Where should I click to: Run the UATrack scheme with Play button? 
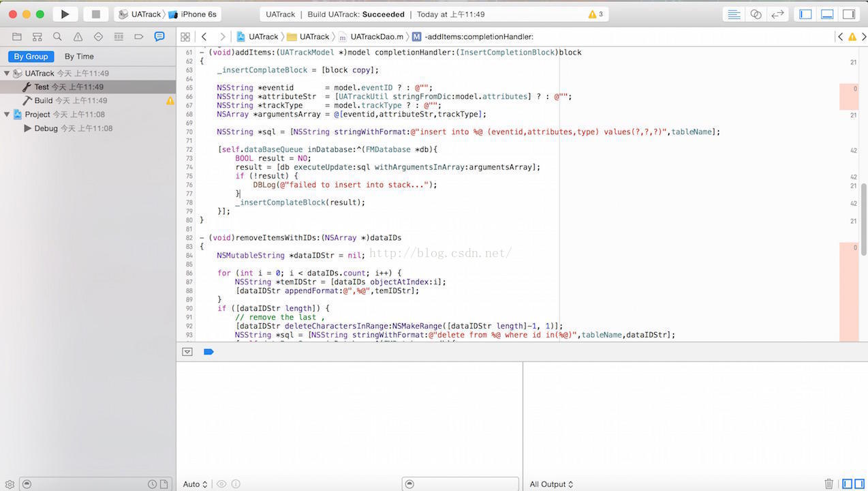pos(65,14)
